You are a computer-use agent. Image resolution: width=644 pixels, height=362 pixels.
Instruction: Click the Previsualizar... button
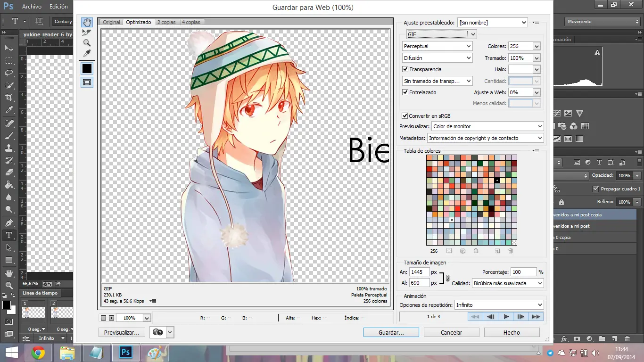pos(122,332)
